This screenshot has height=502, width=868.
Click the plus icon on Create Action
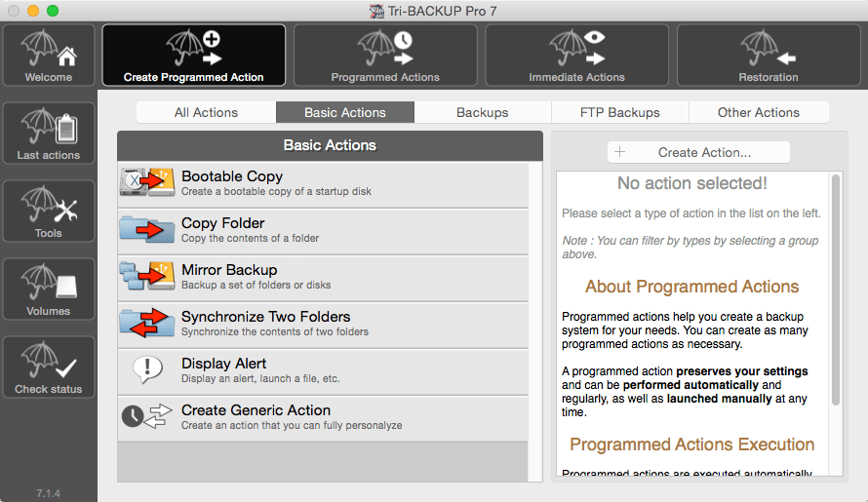click(620, 152)
